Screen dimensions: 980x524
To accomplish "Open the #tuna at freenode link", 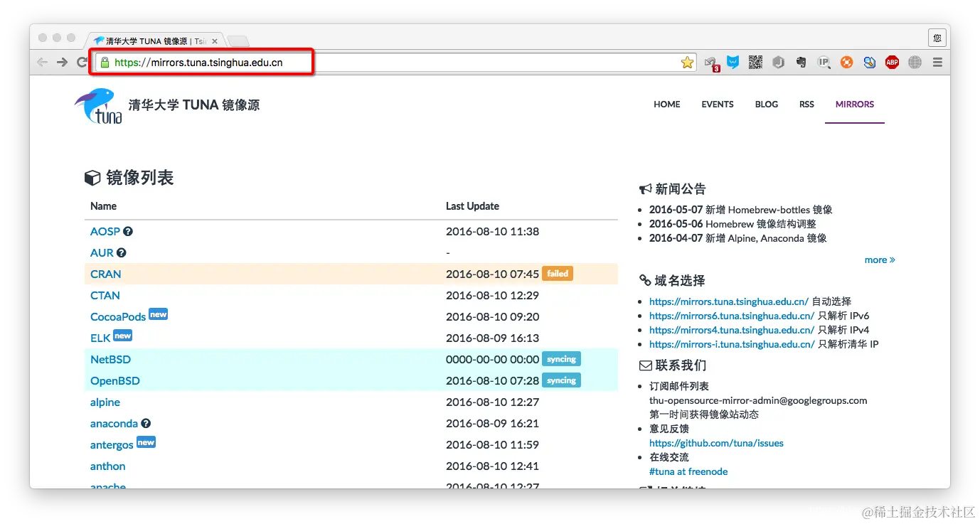I will (x=688, y=471).
